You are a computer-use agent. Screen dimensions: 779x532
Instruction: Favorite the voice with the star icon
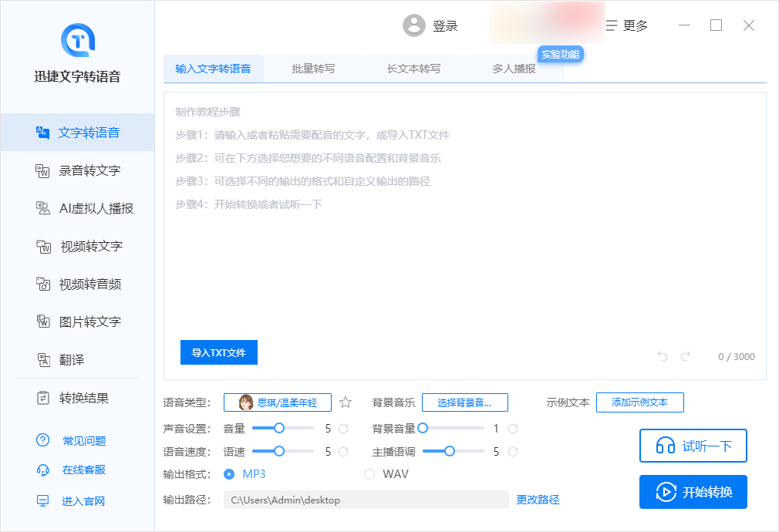coord(346,402)
